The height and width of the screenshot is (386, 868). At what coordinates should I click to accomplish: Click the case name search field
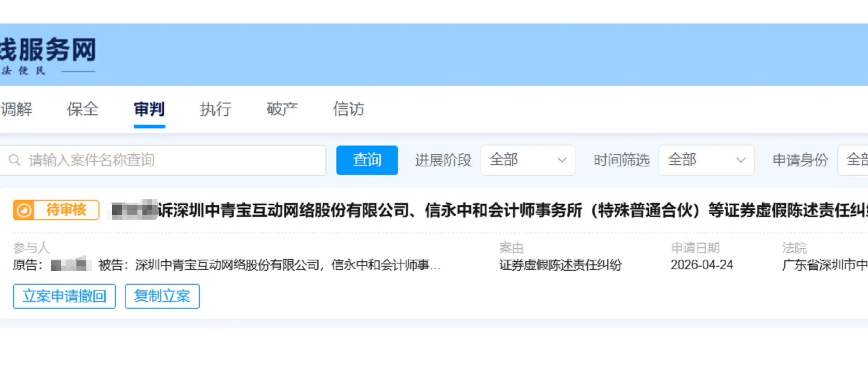pyautogui.click(x=163, y=160)
